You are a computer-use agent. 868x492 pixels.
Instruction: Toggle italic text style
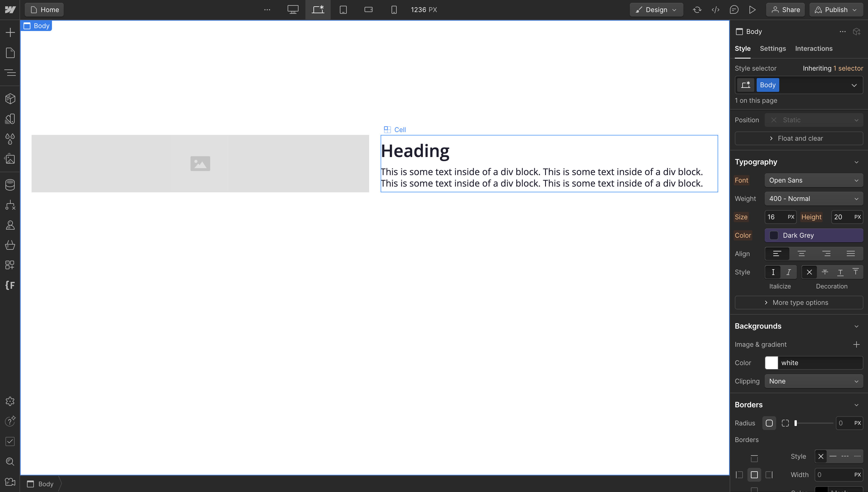tap(788, 272)
